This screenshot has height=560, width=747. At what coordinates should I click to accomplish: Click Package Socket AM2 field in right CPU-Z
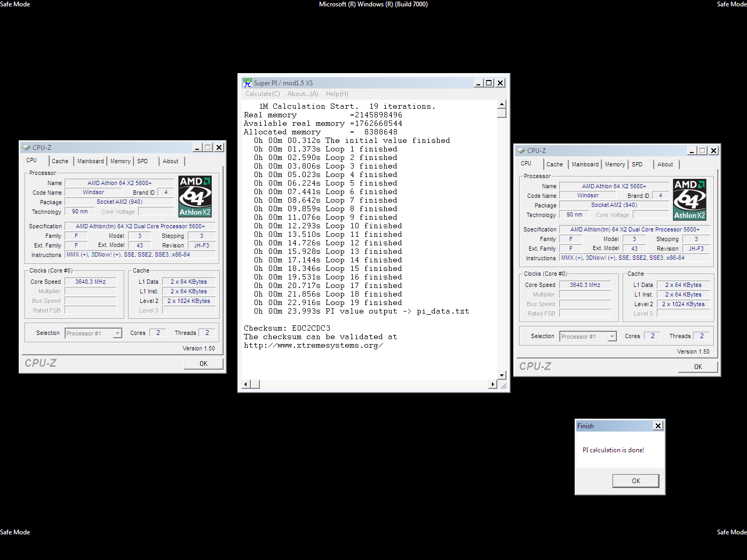614,205
